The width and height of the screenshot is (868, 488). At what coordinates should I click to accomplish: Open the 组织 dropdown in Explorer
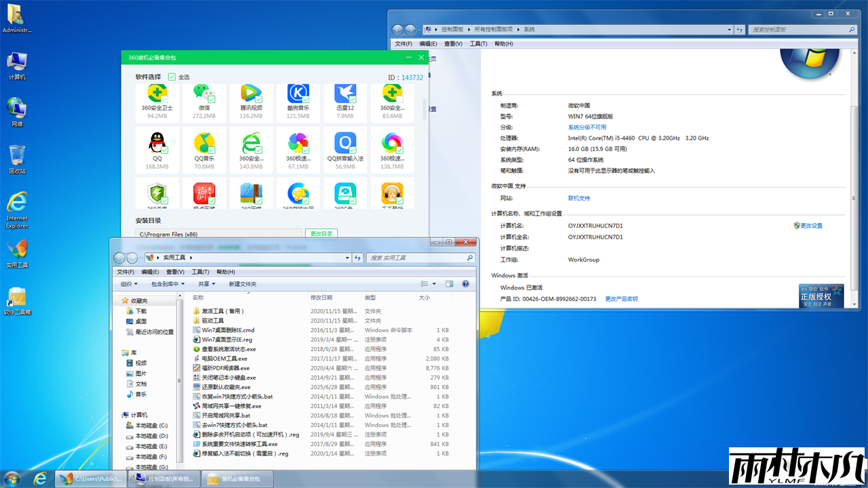(128, 283)
